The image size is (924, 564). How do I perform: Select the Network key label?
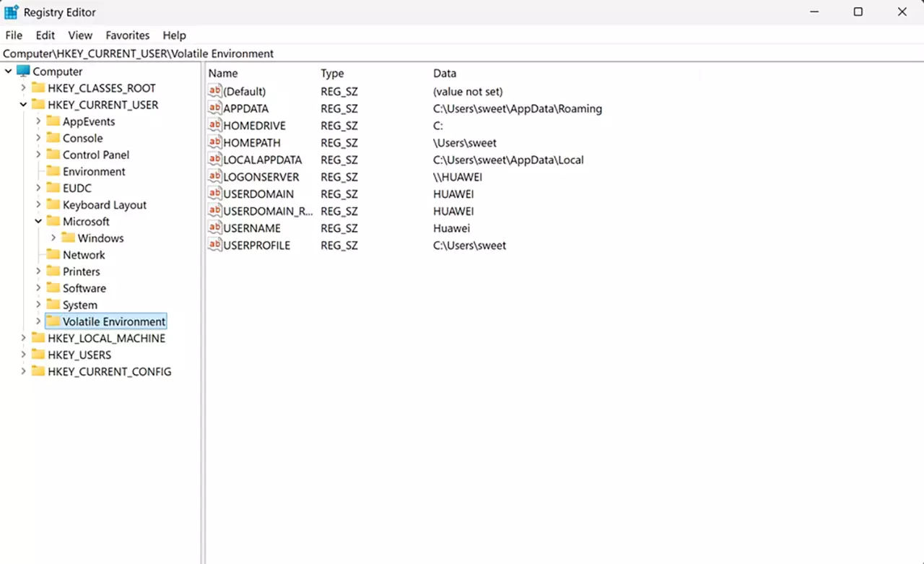[84, 254]
